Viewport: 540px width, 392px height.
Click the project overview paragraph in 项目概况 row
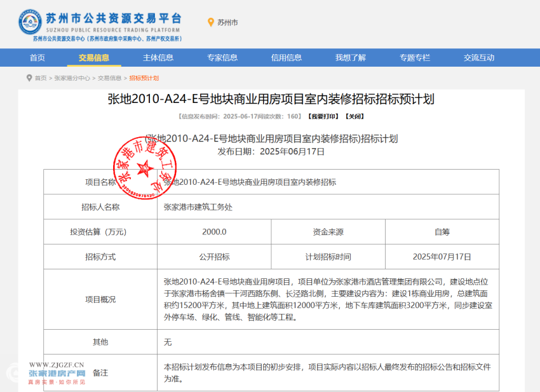coord(328,299)
